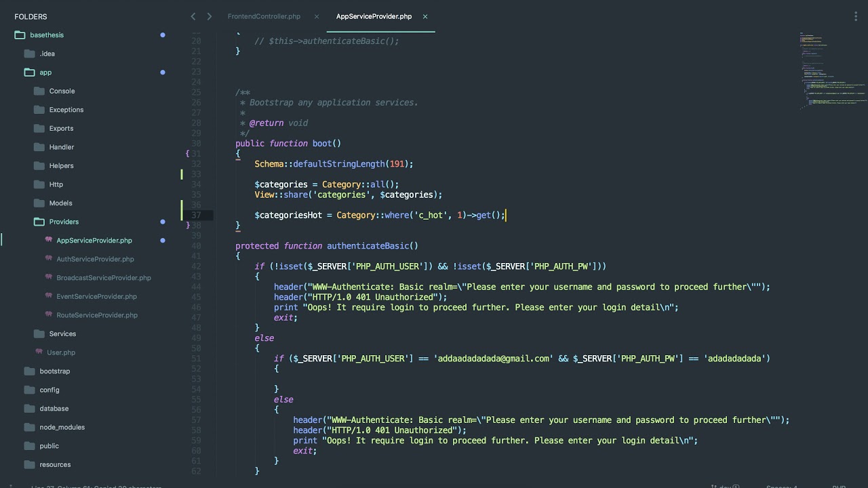
Task: Click the Helpers folder icon
Action: pyautogui.click(x=39, y=165)
